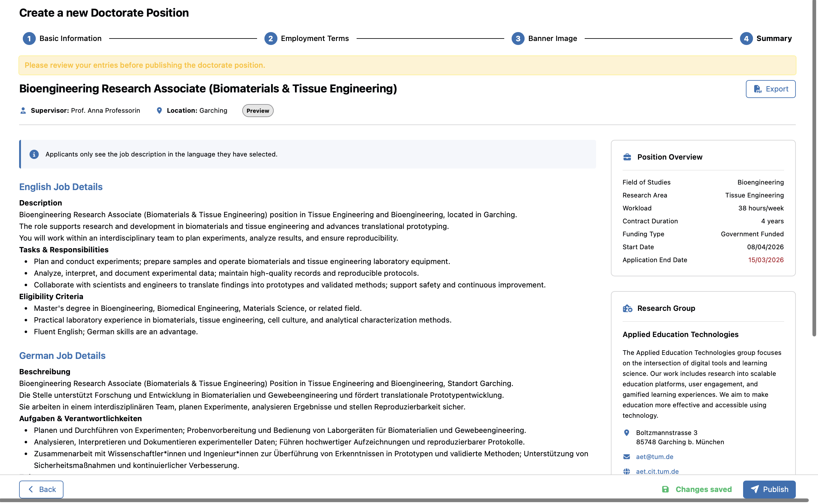
Task: Click the blue info icon in notice
Action: pyautogui.click(x=34, y=154)
